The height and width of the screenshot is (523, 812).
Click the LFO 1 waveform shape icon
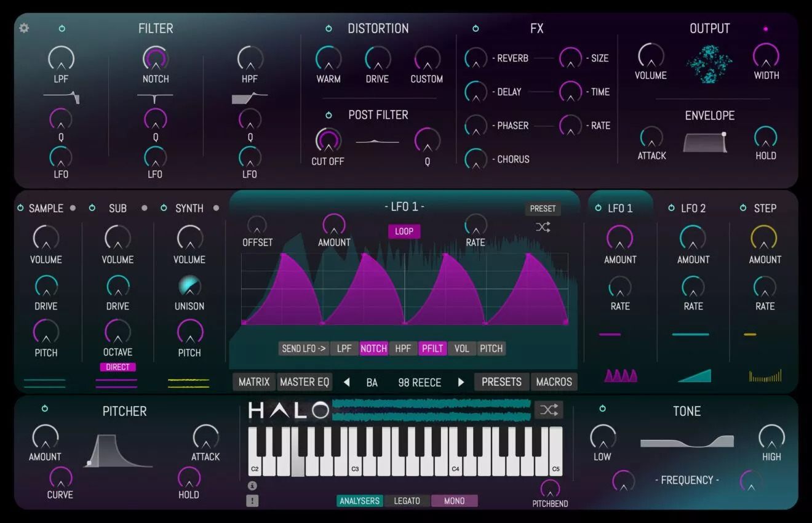[x=620, y=375]
